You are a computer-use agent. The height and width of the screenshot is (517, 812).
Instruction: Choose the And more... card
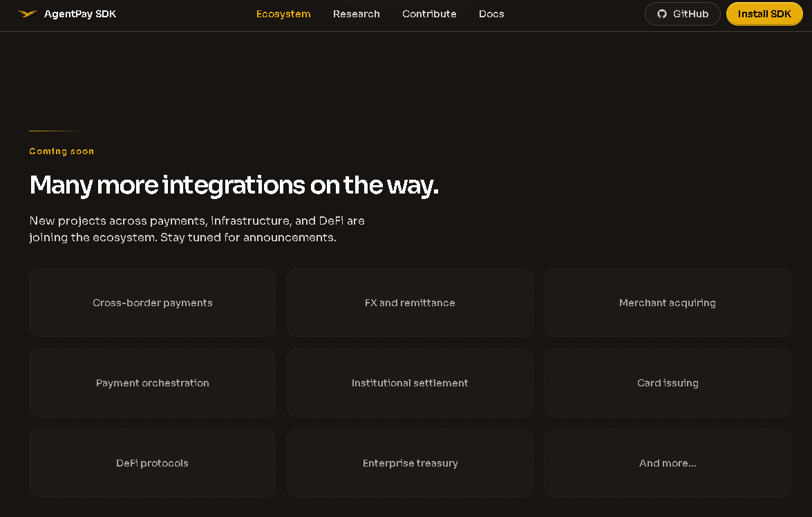point(668,463)
